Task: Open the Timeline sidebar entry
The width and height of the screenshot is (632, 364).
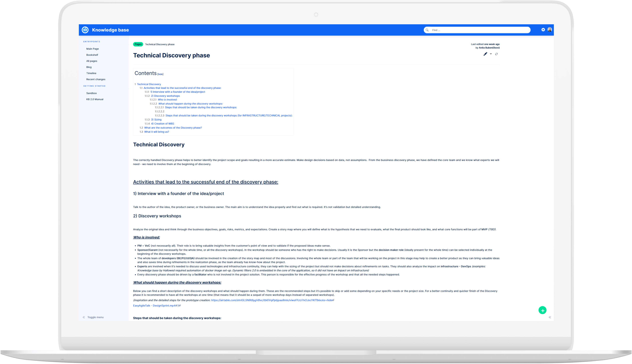Action: 91,73
